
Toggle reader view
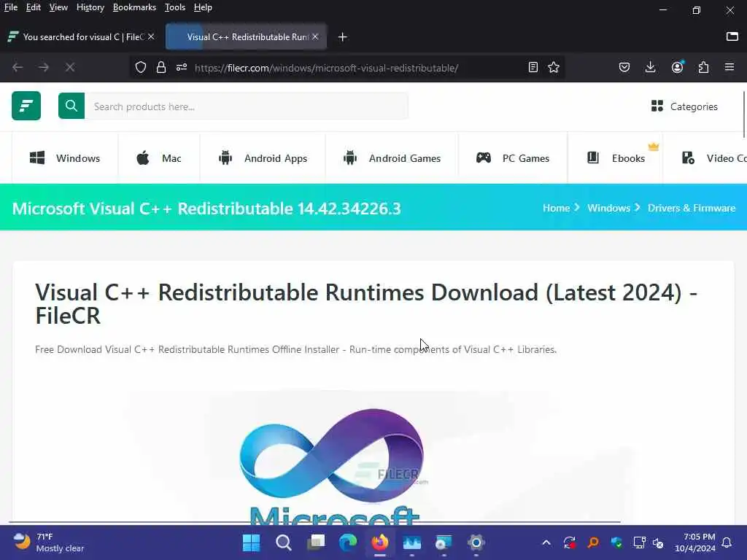tap(533, 67)
